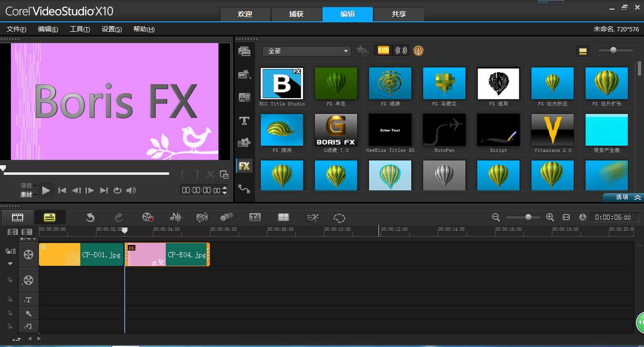Toggle the NewBlue/third-party filter display icon
Screen dimensions: 644x347
click(x=418, y=50)
